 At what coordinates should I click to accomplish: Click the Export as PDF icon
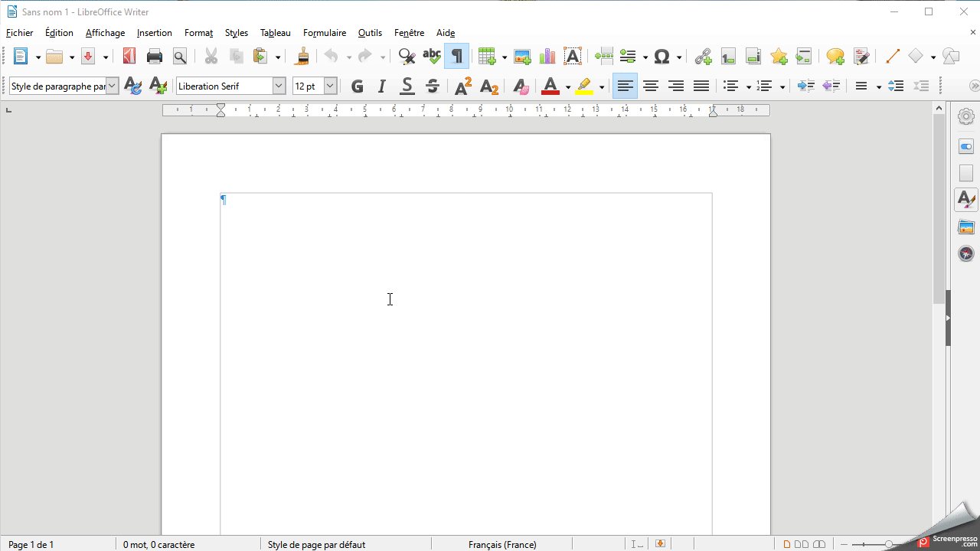pyautogui.click(x=129, y=56)
